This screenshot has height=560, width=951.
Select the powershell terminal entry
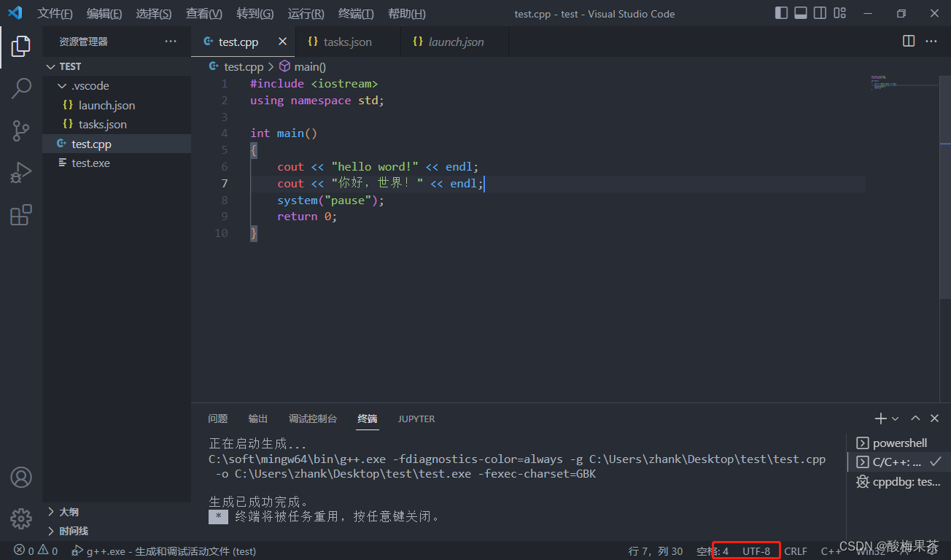pos(898,443)
